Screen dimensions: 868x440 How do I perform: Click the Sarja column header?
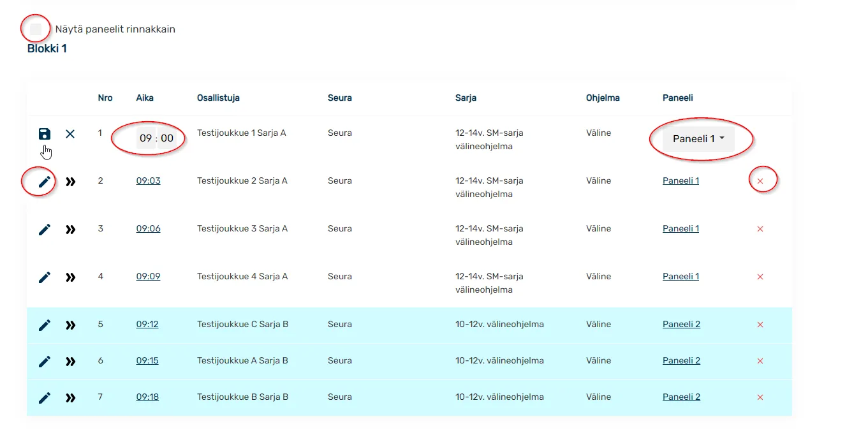pos(466,98)
